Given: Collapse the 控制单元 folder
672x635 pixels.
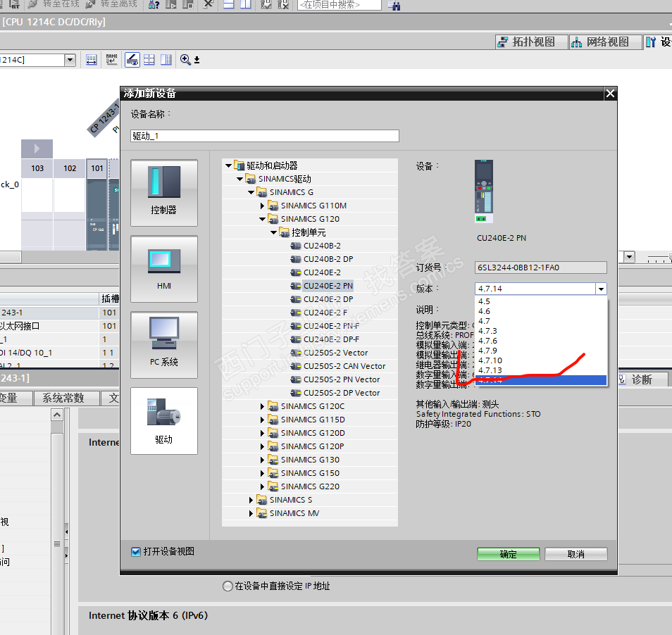Looking at the screenshot, I should tap(274, 232).
